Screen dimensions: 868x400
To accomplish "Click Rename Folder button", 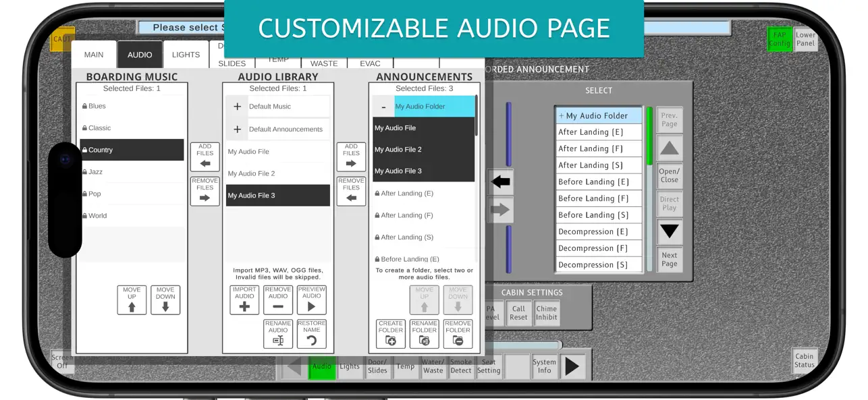I will (425, 334).
